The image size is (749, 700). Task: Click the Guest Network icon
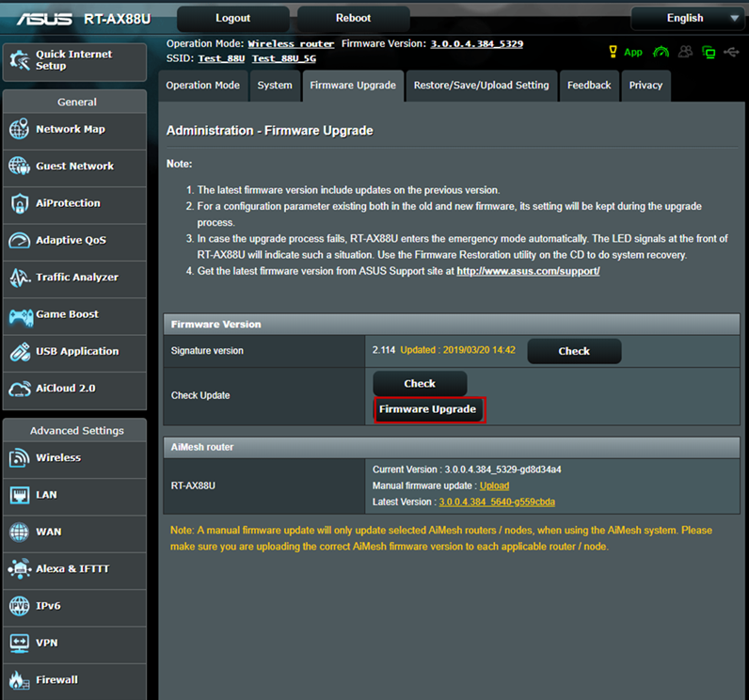20,166
